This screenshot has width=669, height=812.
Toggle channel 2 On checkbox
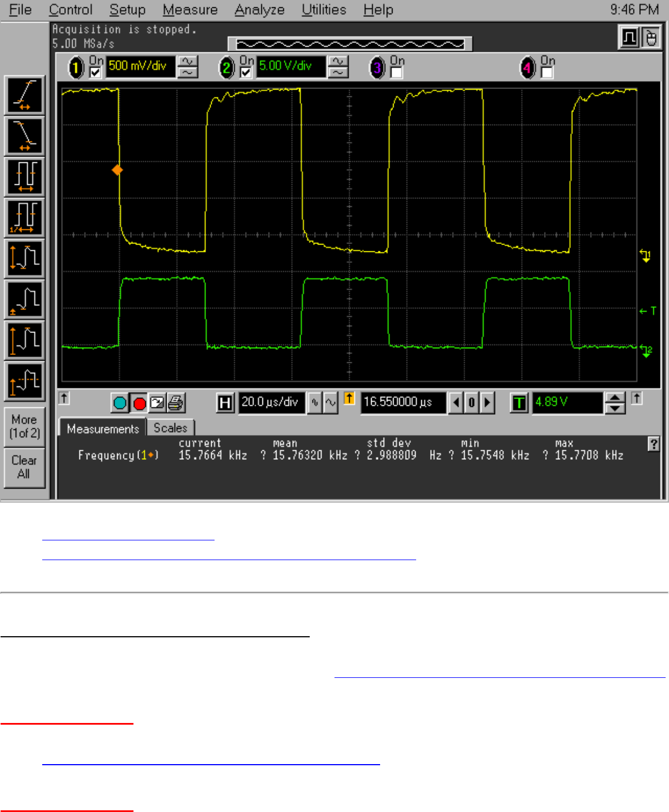(246, 72)
